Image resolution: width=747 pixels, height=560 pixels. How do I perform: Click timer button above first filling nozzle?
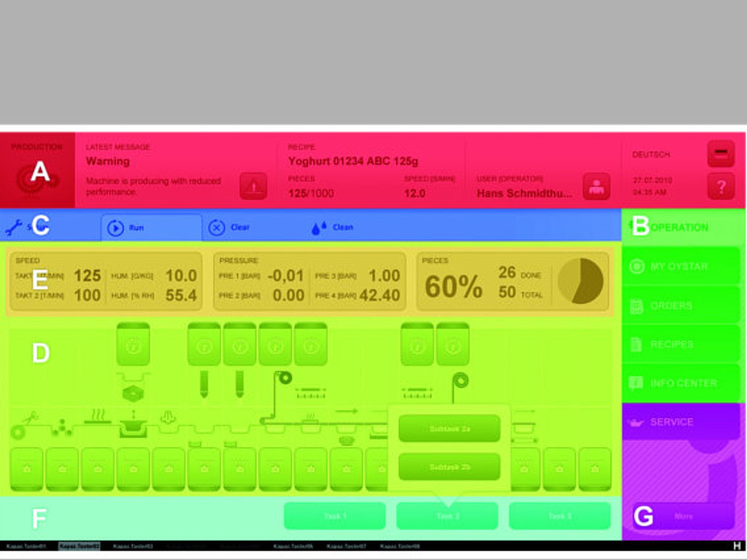(x=204, y=344)
